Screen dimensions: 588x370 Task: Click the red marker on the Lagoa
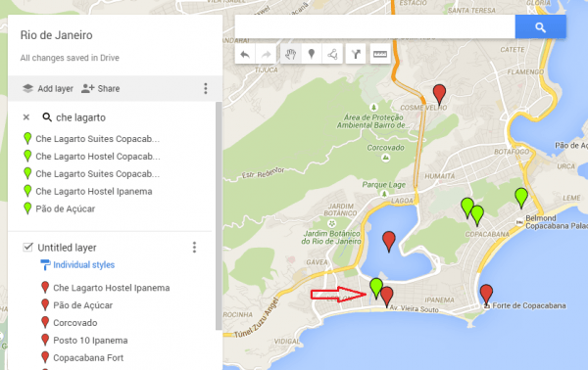[x=388, y=242]
